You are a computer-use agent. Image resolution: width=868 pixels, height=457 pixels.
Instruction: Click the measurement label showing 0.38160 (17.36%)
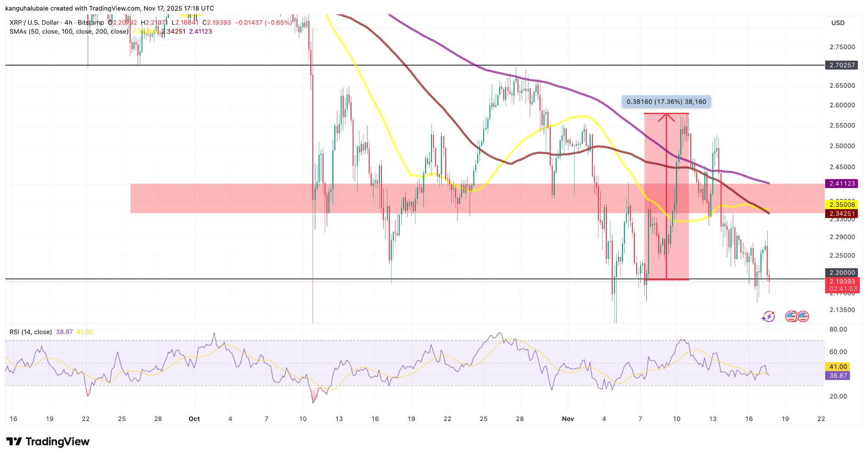[666, 102]
